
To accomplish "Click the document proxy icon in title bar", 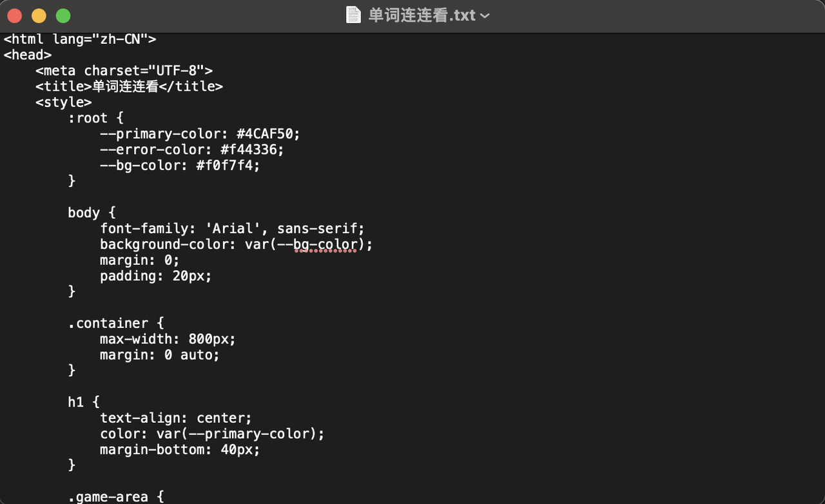I will (x=353, y=15).
